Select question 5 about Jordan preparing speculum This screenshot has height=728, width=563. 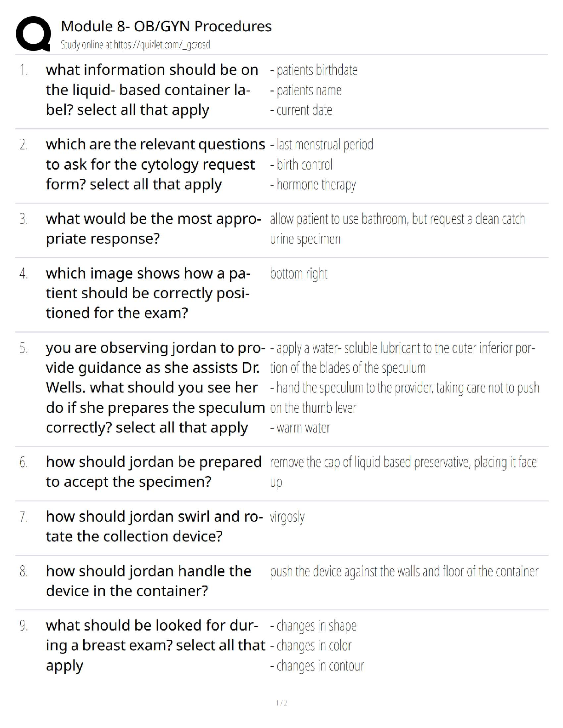(155, 387)
